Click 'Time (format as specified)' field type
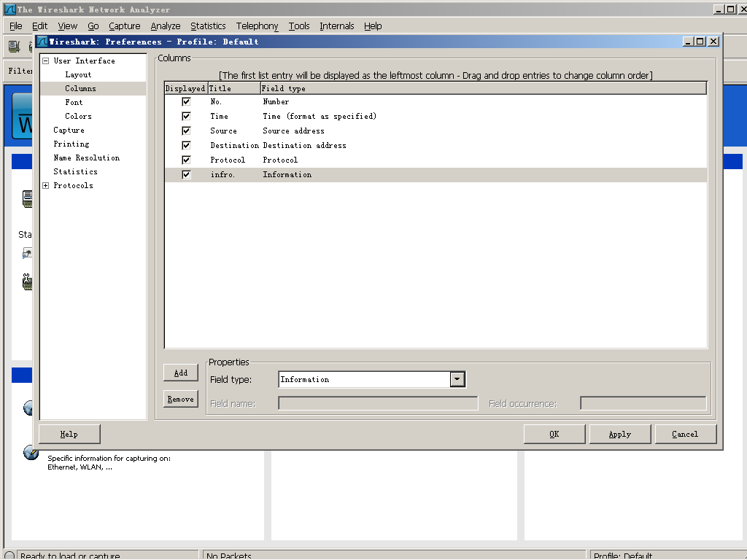The image size is (747, 560). [320, 116]
